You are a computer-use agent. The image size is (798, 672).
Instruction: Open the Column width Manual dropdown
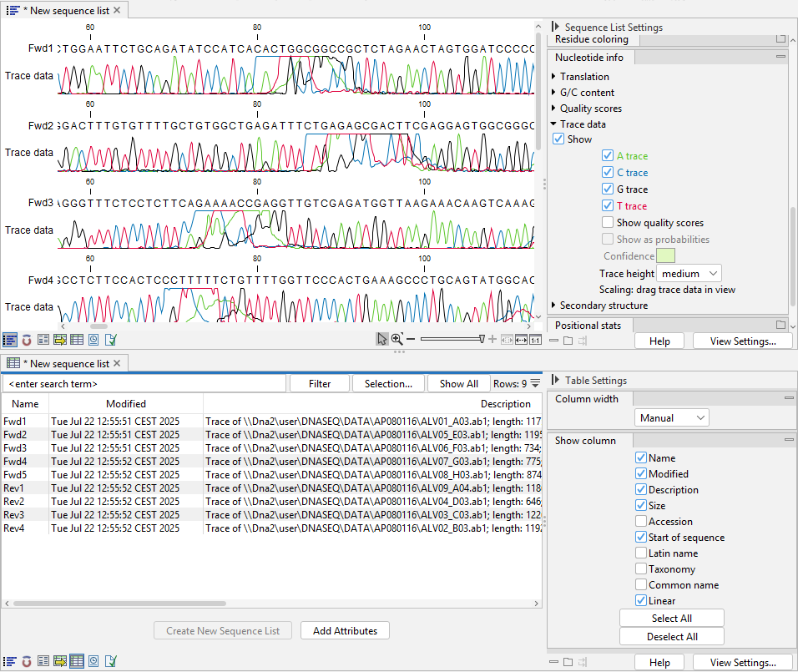coord(670,417)
